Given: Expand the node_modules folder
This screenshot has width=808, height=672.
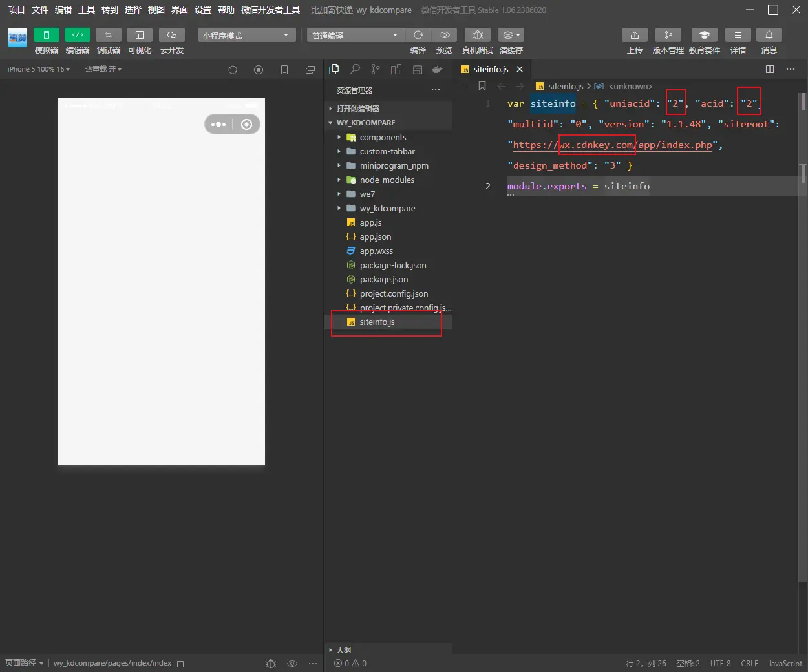Looking at the screenshot, I should pos(388,180).
